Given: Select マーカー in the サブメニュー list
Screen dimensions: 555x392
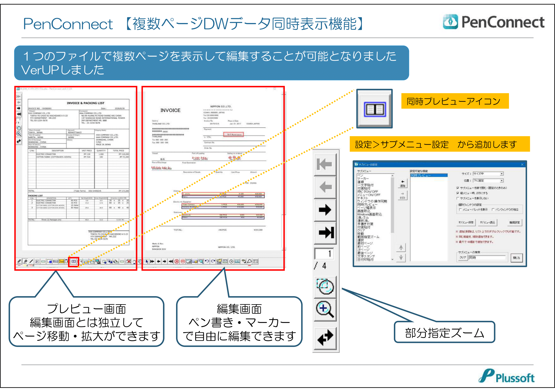Looking at the screenshot, I should click(363, 179).
